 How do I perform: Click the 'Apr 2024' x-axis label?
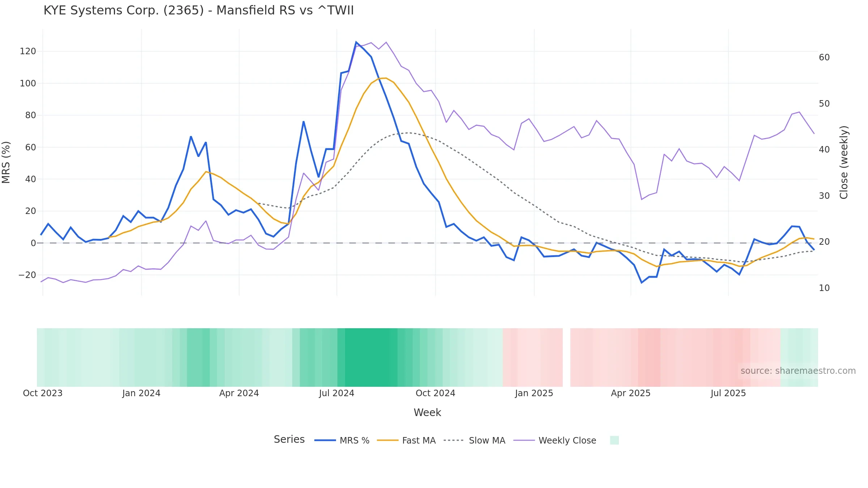point(239,393)
